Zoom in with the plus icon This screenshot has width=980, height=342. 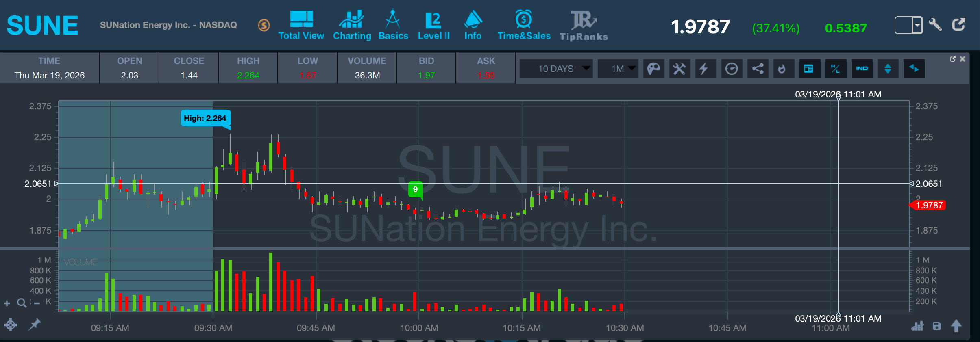point(7,303)
